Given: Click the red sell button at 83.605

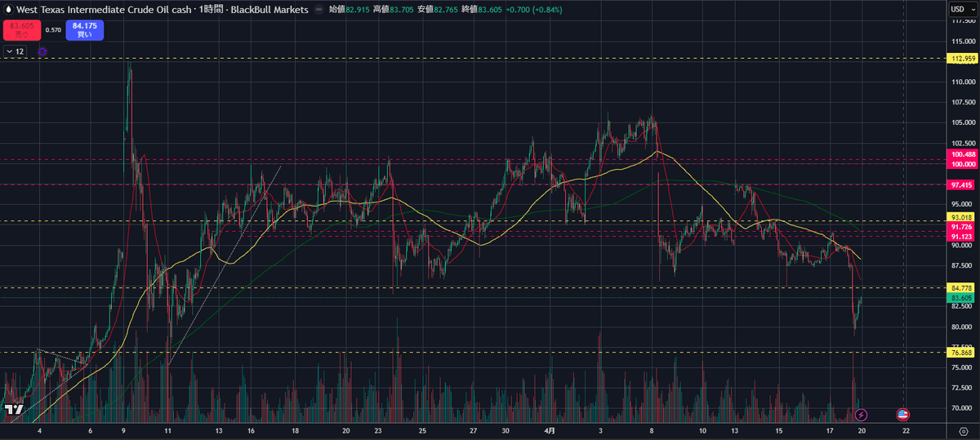Looking at the screenshot, I should point(20,30).
